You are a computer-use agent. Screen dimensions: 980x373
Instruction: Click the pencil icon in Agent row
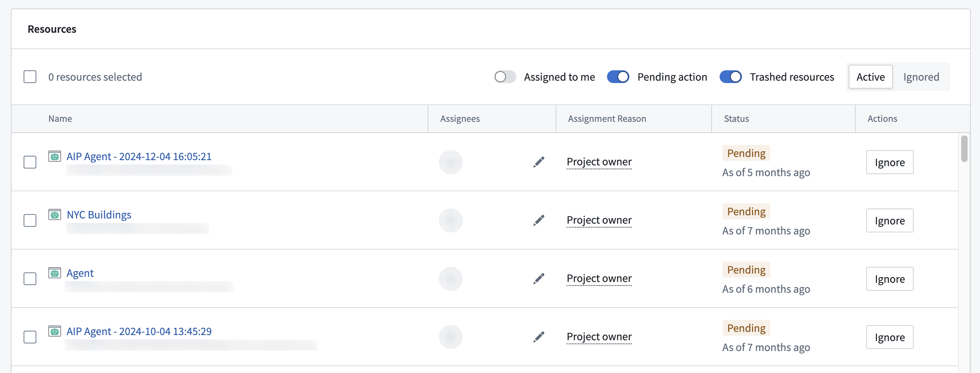539,278
